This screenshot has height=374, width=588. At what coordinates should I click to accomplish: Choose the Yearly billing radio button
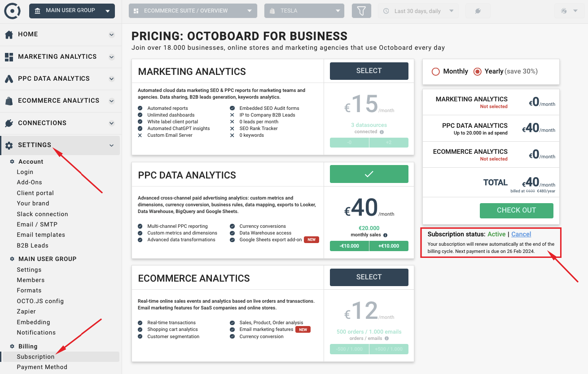coord(478,71)
